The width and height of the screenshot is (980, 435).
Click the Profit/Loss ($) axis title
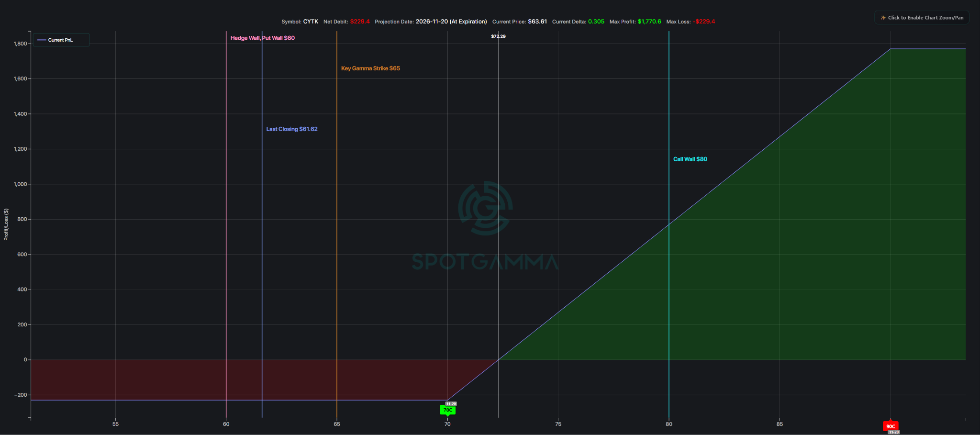click(6, 224)
